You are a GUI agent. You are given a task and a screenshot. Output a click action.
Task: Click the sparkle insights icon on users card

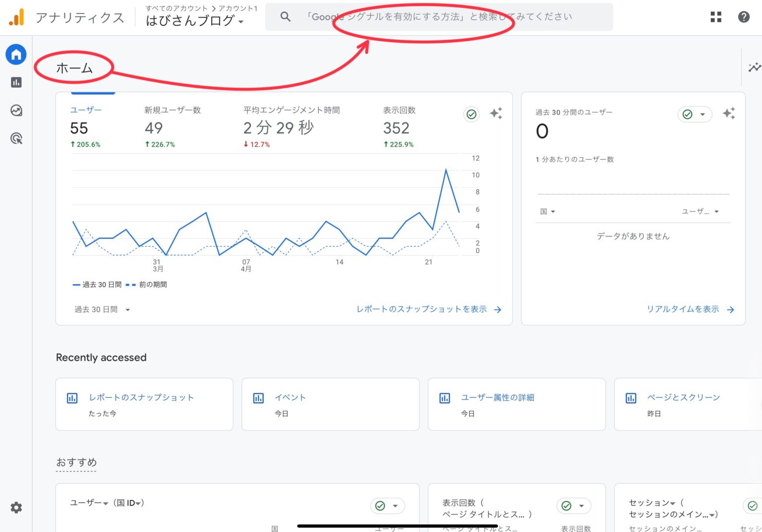click(x=496, y=114)
